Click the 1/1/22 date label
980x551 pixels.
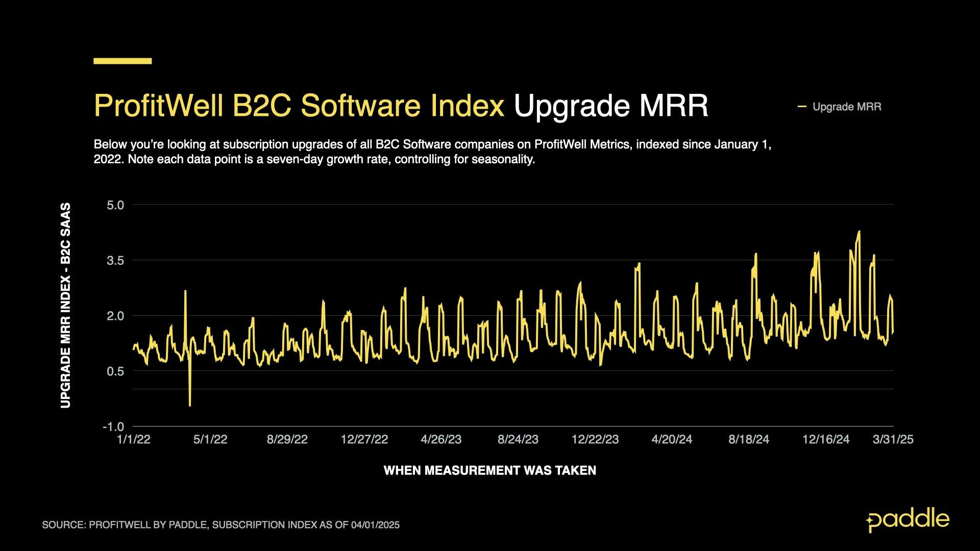134,439
